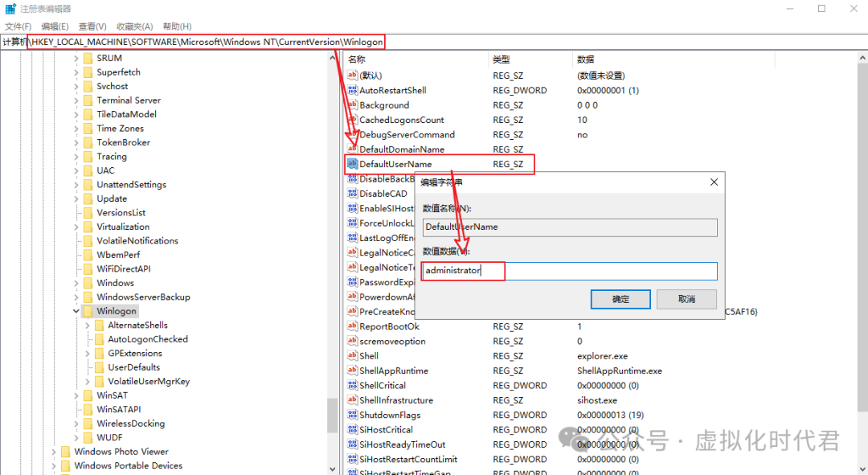This screenshot has width=868, height=475.
Task: Click the LastLogOffEn DWORD icon
Action: [352, 238]
